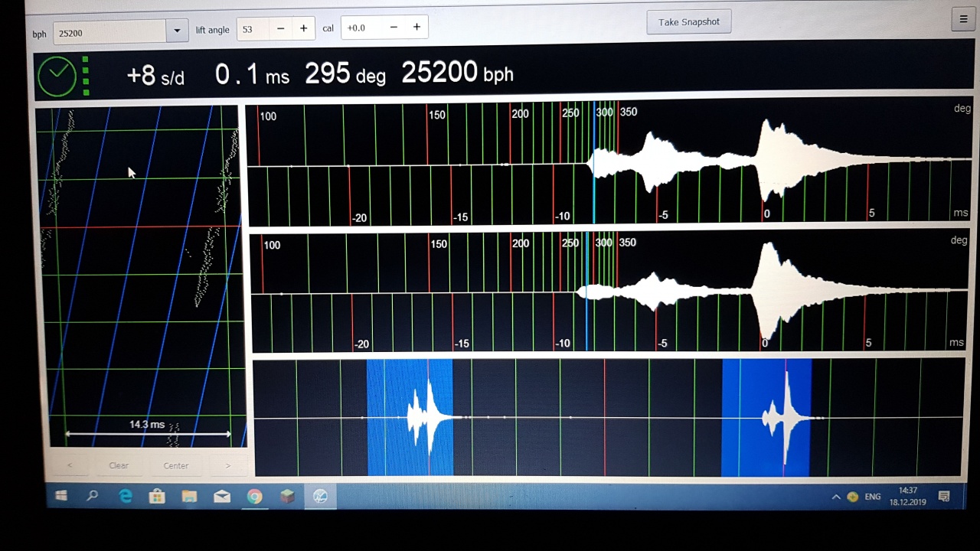The width and height of the screenshot is (980, 551).
Task: Open the notification center icon
Action: click(944, 497)
